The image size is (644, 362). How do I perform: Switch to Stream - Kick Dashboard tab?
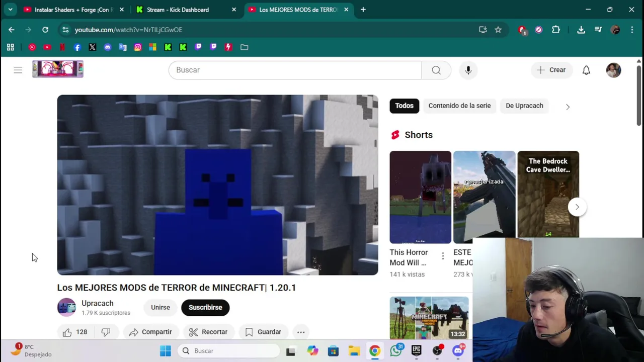(186, 10)
